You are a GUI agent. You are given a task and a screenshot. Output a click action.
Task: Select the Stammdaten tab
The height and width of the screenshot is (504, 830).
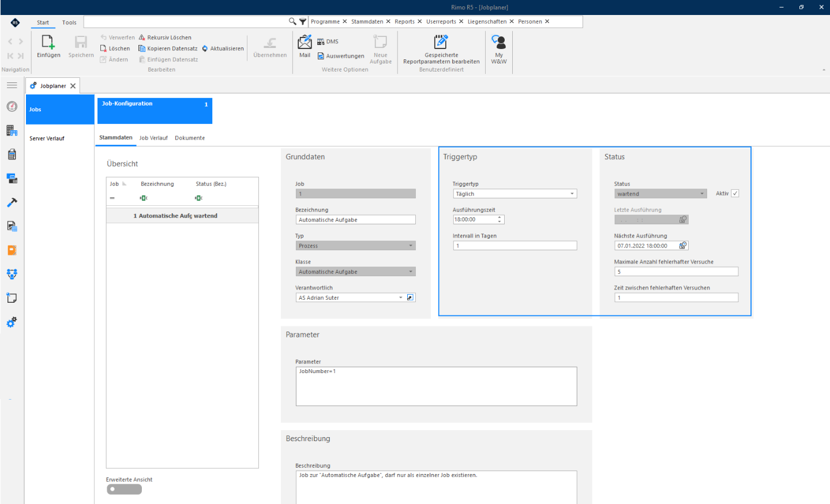click(x=115, y=138)
